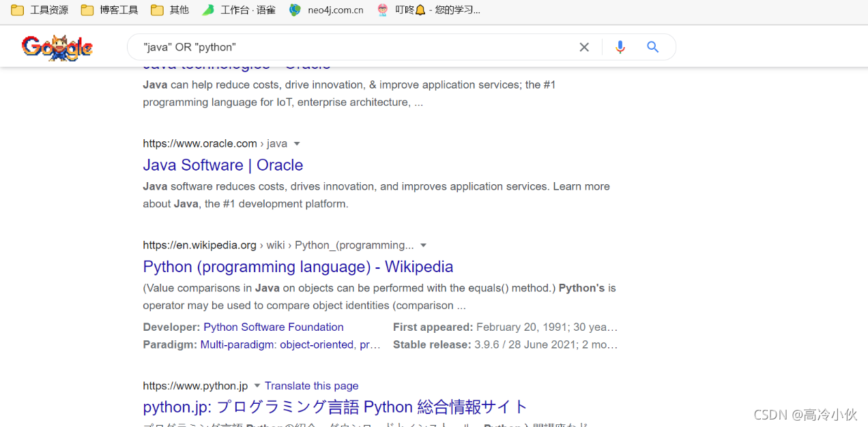Click the 'Paradigm:' label text
This screenshot has height=427, width=868.
170,345
